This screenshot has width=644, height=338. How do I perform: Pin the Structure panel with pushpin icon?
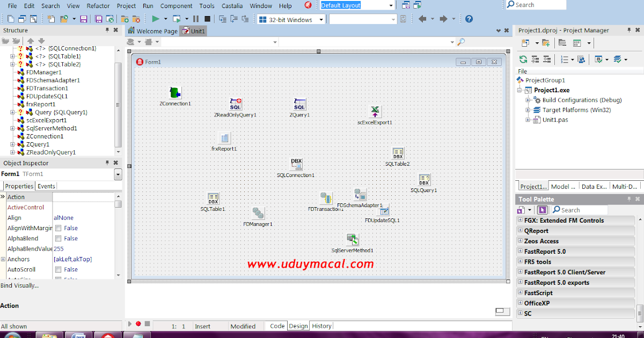(107, 30)
